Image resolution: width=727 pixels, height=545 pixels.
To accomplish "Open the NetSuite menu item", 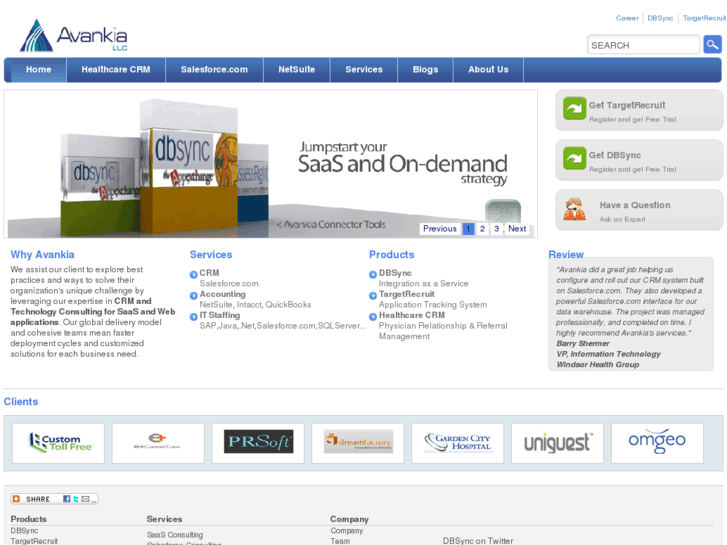I will pos(297,70).
